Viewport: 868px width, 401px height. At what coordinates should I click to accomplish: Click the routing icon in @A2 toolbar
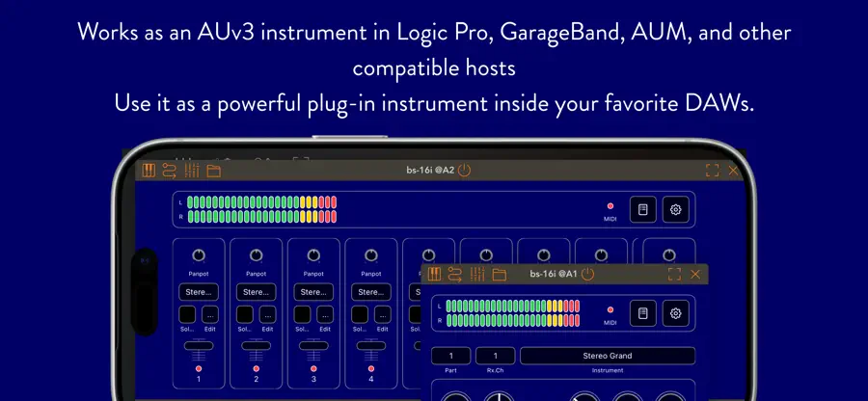coord(170,171)
